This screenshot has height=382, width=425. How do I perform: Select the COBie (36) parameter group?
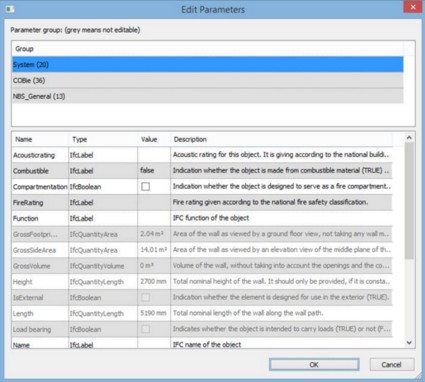click(207, 80)
